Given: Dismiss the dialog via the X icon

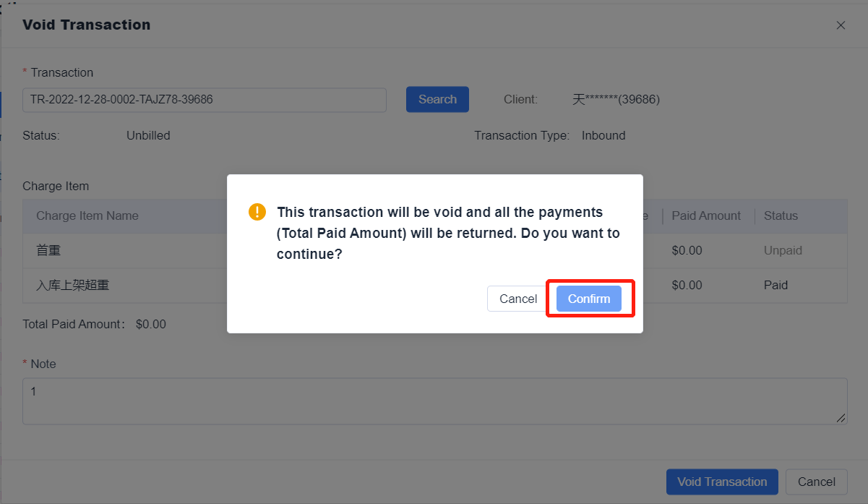Looking at the screenshot, I should pos(841,25).
